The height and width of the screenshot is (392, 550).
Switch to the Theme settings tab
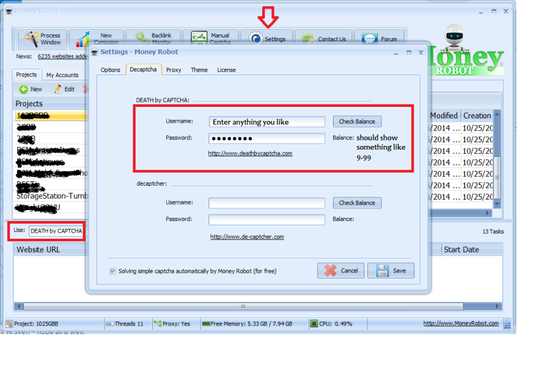pyautogui.click(x=199, y=70)
